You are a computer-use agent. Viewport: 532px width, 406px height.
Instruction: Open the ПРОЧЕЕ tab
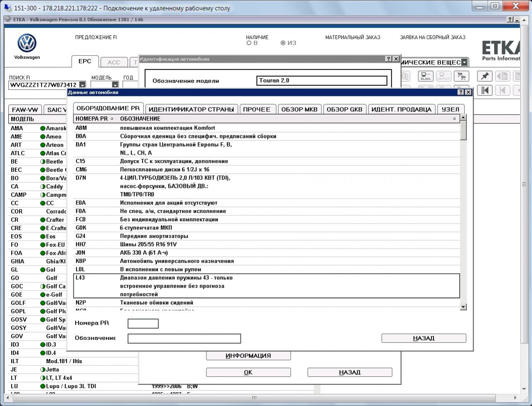257,110
